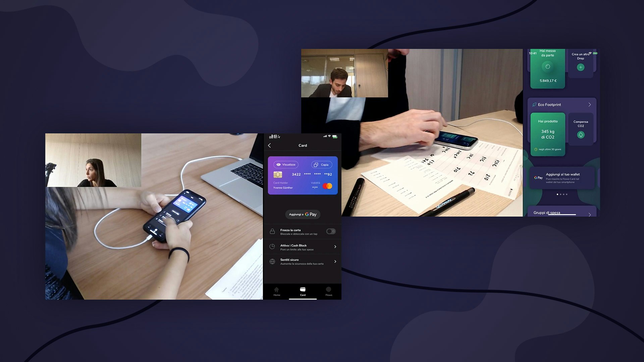Image resolution: width=644 pixels, height=362 pixels.
Task: Click back arrow on Card screen
Action: point(269,145)
